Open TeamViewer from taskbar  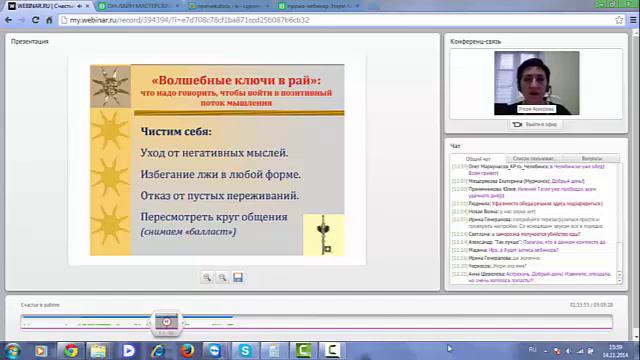(x=215, y=351)
